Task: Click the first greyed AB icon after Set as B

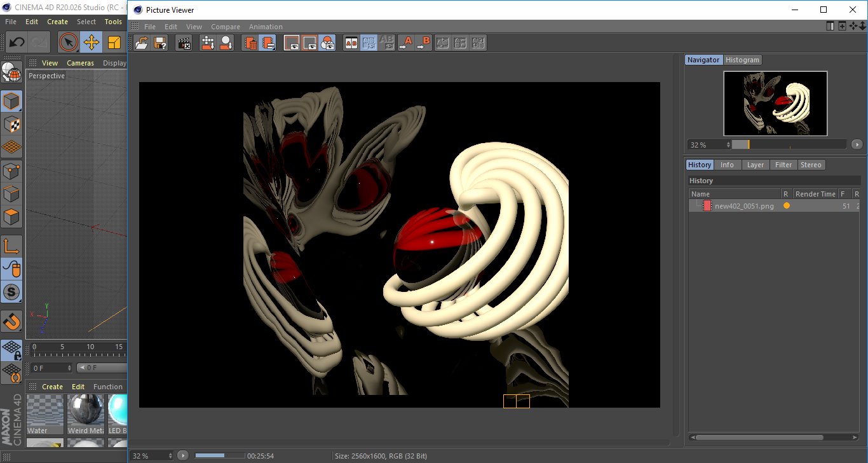Action: pyautogui.click(x=443, y=43)
